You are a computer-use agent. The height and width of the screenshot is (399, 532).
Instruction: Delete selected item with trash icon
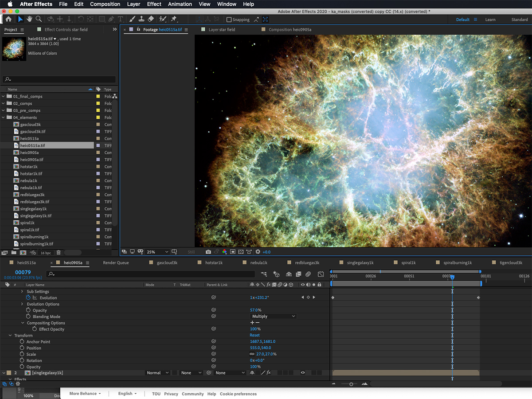[x=59, y=253]
